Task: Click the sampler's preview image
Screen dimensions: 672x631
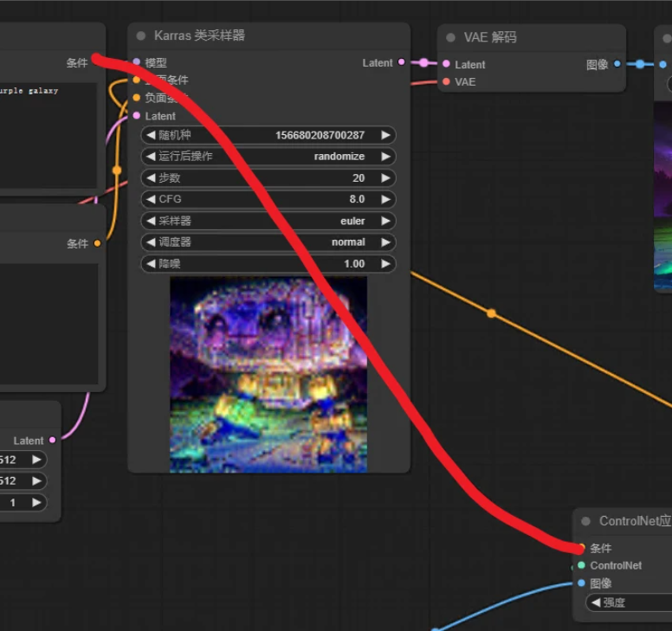Action: click(x=268, y=374)
